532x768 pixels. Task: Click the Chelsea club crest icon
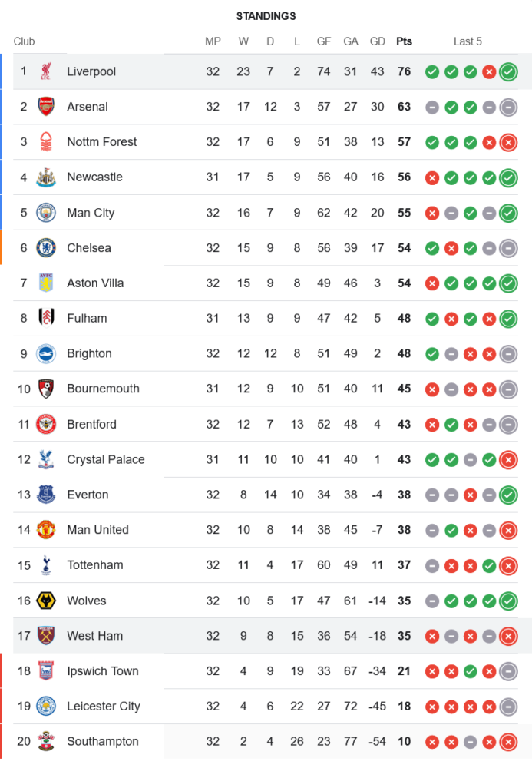(46, 247)
